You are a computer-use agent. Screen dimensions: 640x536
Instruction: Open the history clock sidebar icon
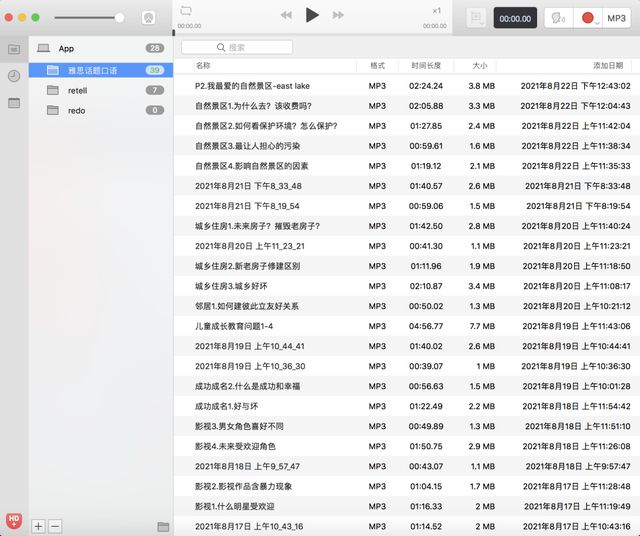click(14, 76)
